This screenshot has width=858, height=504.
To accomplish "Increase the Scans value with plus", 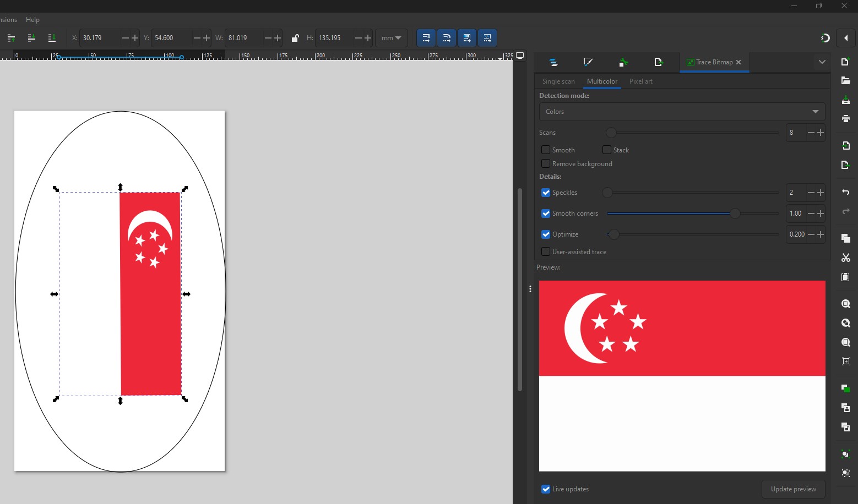I will [x=821, y=133].
